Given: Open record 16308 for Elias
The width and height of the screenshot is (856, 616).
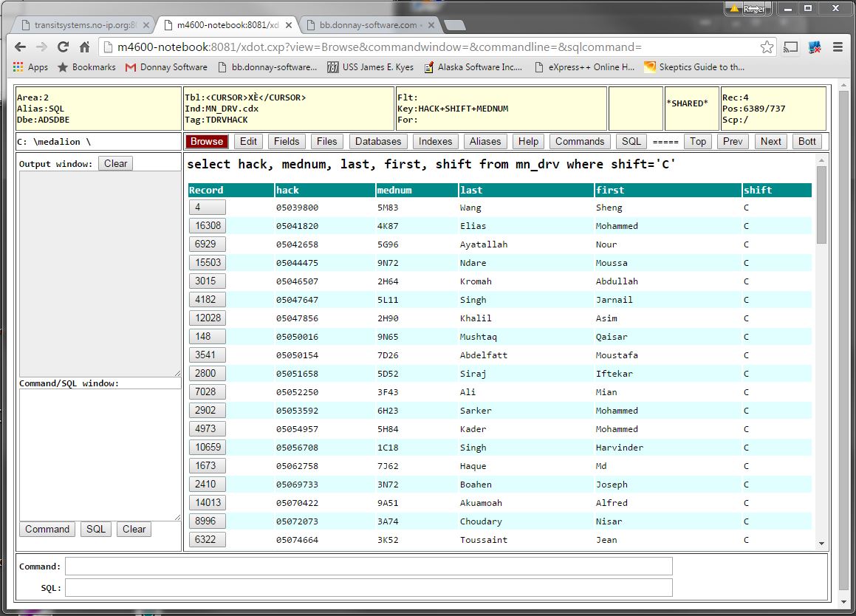Looking at the screenshot, I should (x=208, y=225).
